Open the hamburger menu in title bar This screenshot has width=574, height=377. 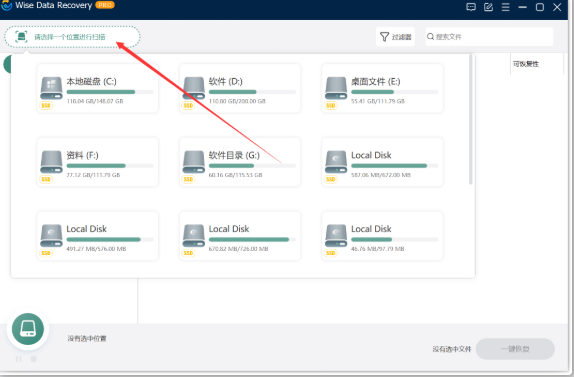click(x=506, y=7)
